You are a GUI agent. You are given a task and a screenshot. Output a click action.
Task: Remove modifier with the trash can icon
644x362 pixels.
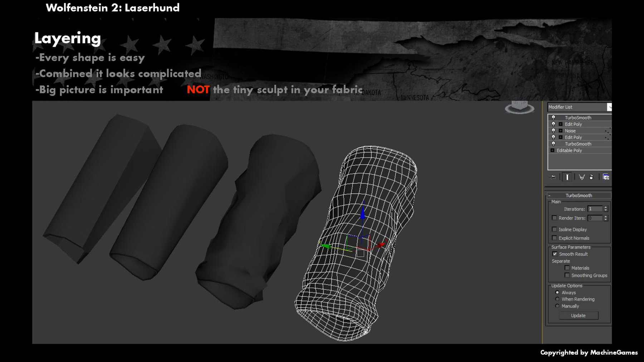click(591, 177)
